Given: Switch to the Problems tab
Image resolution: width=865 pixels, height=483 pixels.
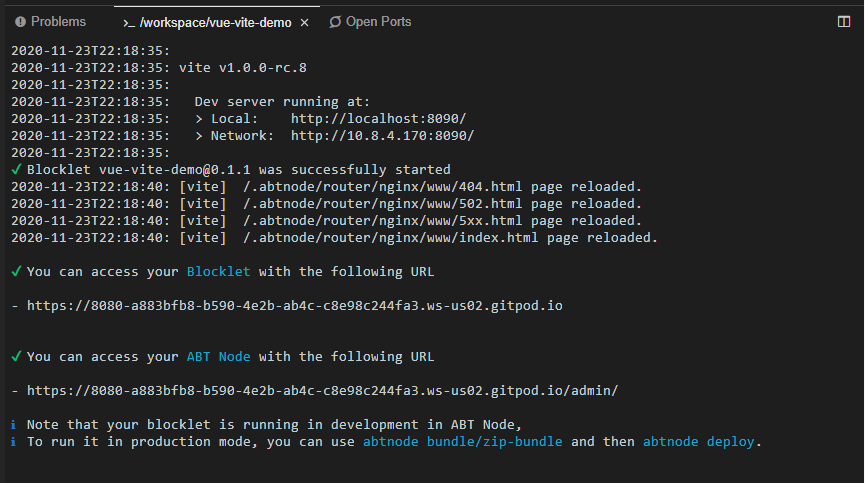Looking at the screenshot, I should pyautogui.click(x=58, y=21).
